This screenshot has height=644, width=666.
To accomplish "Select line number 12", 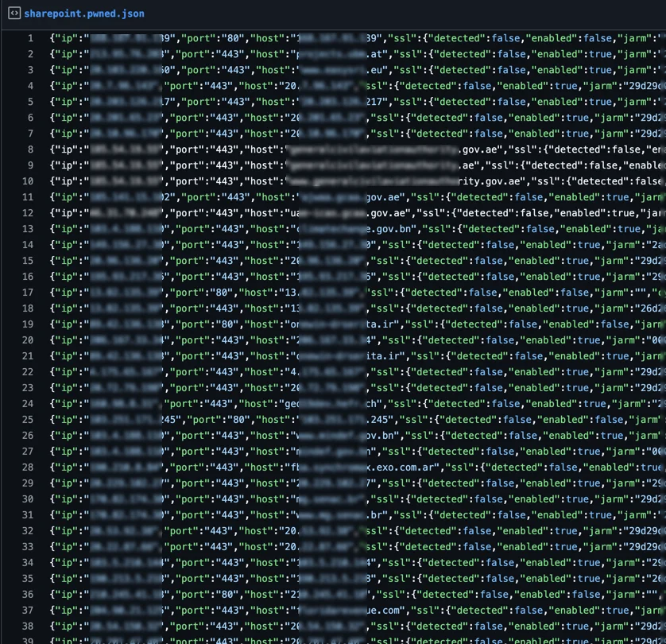I will coord(28,213).
